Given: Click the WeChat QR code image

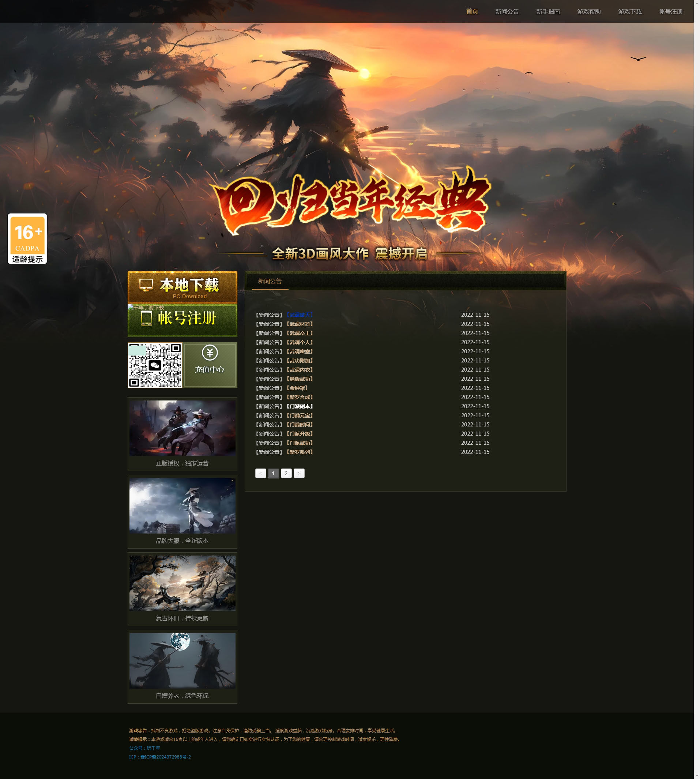Looking at the screenshot, I should [x=155, y=365].
